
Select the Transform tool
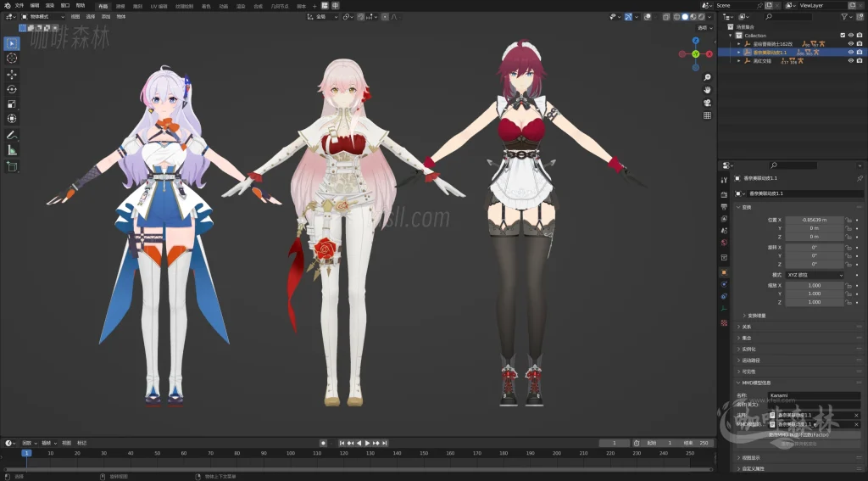point(12,119)
